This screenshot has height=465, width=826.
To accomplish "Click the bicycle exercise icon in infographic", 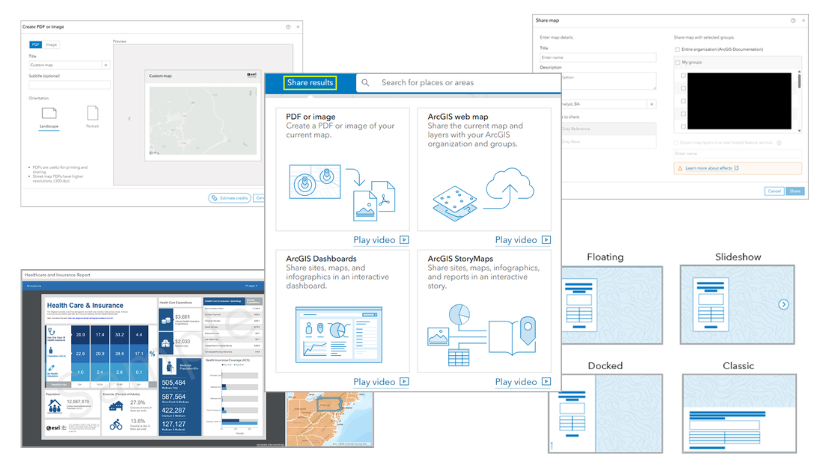I will [116, 424].
